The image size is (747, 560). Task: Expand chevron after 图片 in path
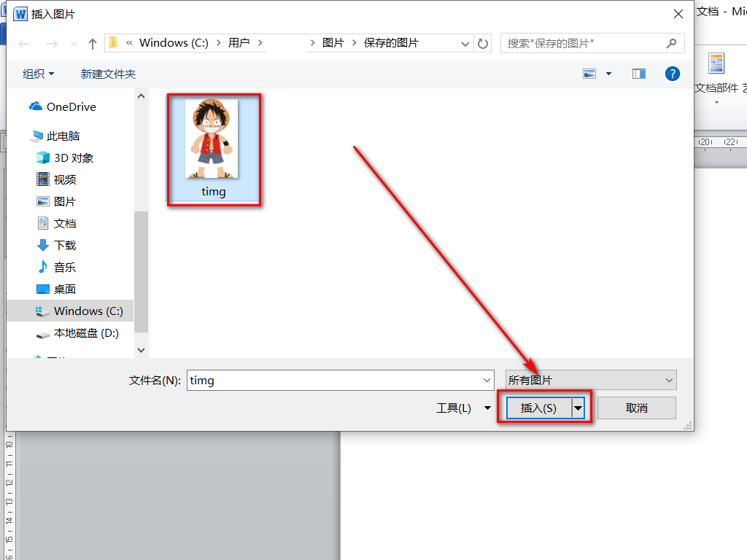(x=354, y=43)
